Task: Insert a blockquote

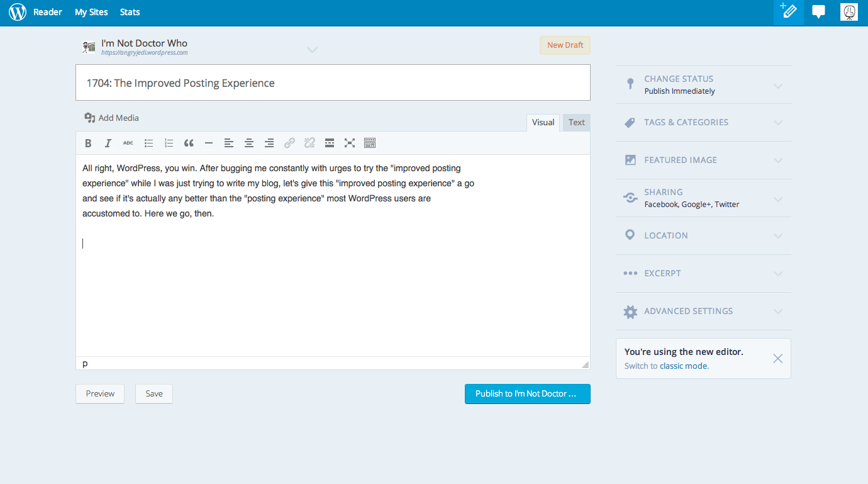Action: (189, 143)
